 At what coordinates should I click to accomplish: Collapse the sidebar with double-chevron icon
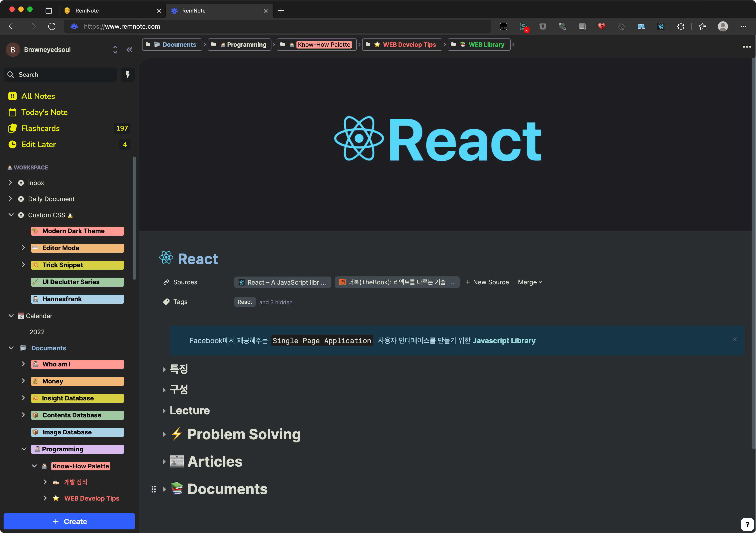pyautogui.click(x=129, y=50)
